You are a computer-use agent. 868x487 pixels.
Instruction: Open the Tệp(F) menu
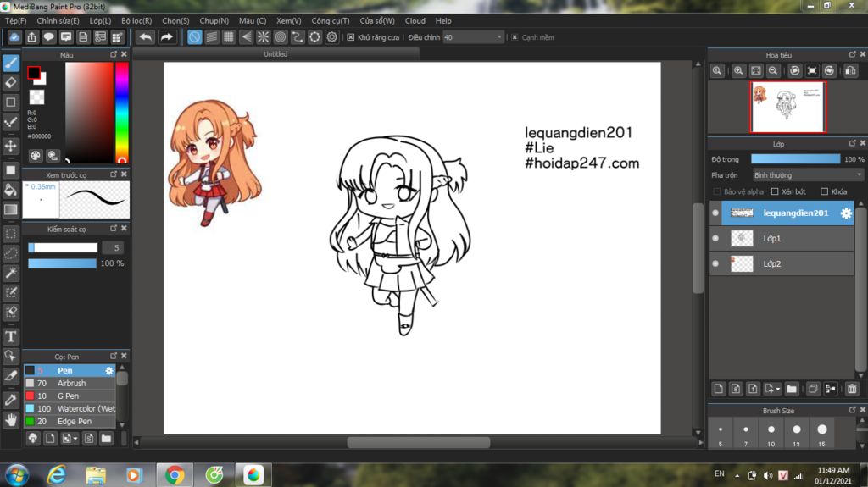point(15,20)
